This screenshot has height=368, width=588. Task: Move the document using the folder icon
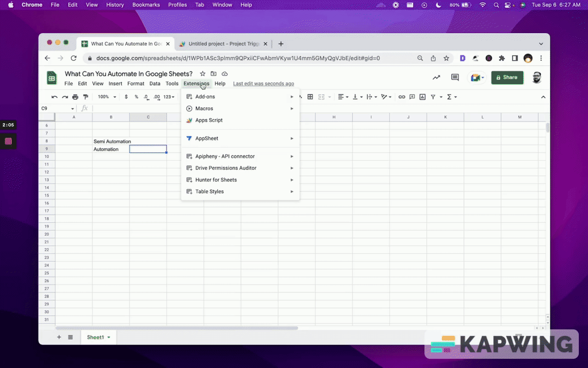pos(214,74)
